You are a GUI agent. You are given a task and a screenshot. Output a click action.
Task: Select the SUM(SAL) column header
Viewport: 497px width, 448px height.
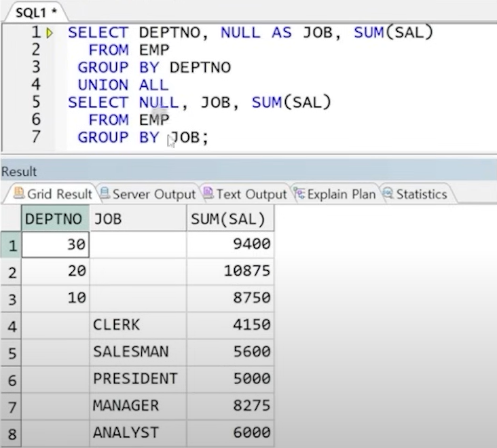tap(230, 219)
